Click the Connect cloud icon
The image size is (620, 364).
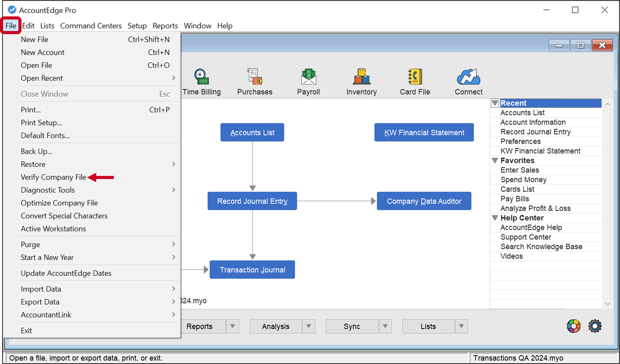[468, 77]
